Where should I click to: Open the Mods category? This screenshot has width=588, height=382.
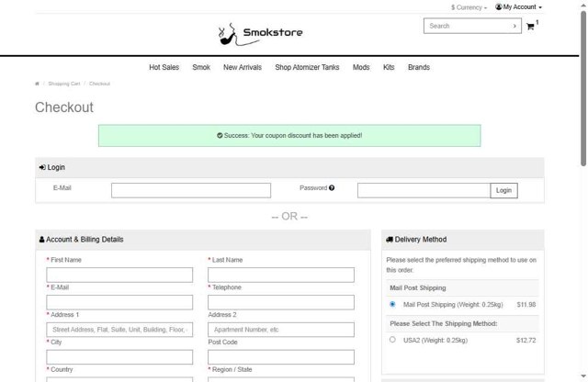click(x=361, y=67)
